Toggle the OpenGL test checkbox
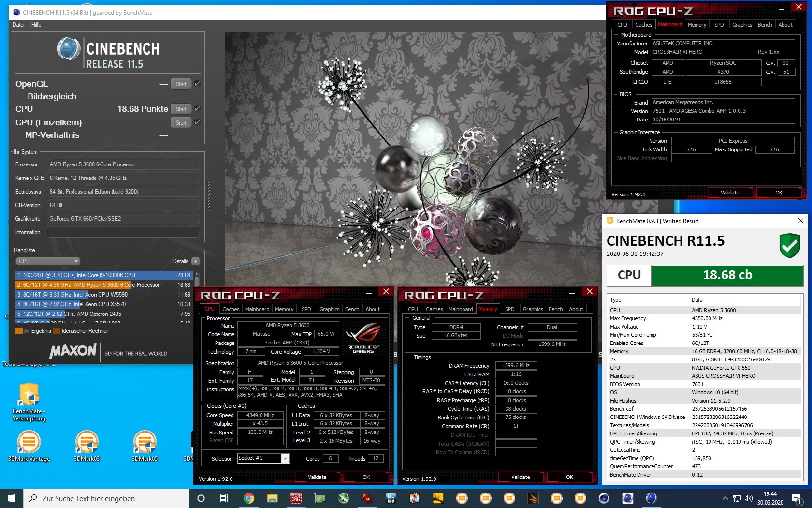The image size is (812, 508). tap(197, 84)
